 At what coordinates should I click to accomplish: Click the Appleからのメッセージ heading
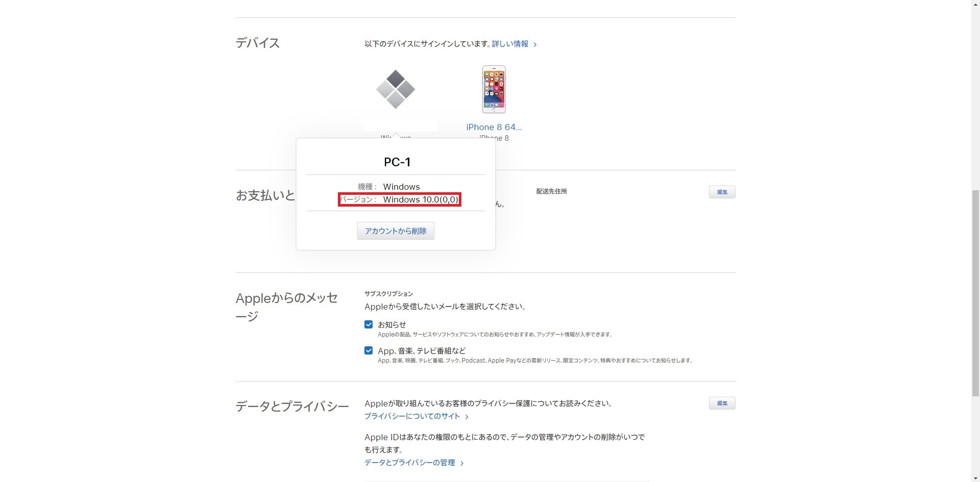287,307
